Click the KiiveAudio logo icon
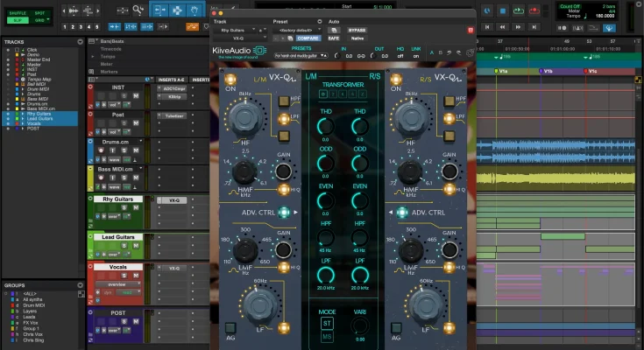 [x=259, y=51]
